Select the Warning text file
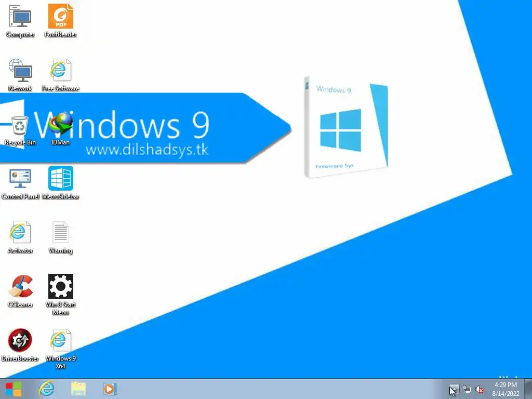The height and width of the screenshot is (399, 532). pyautogui.click(x=60, y=237)
